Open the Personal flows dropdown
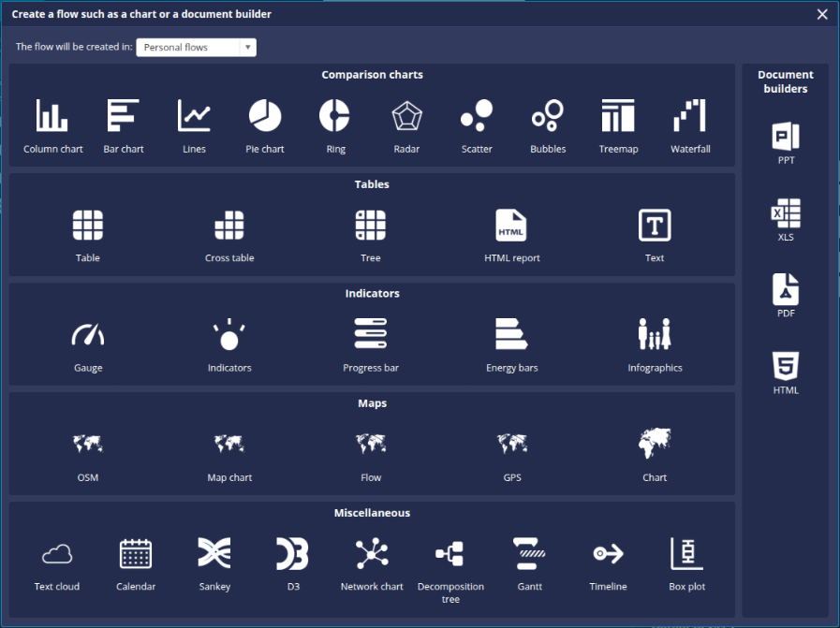 pyautogui.click(x=196, y=48)
